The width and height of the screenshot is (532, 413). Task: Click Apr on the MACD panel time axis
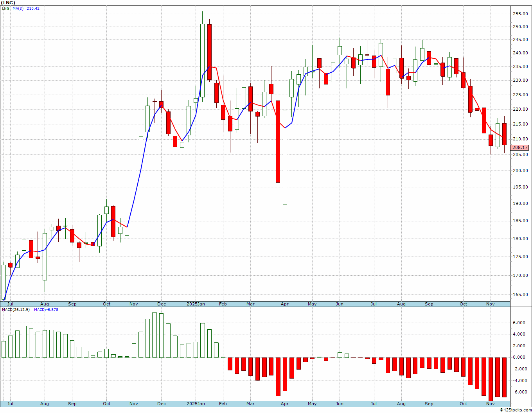pos(285,404)
